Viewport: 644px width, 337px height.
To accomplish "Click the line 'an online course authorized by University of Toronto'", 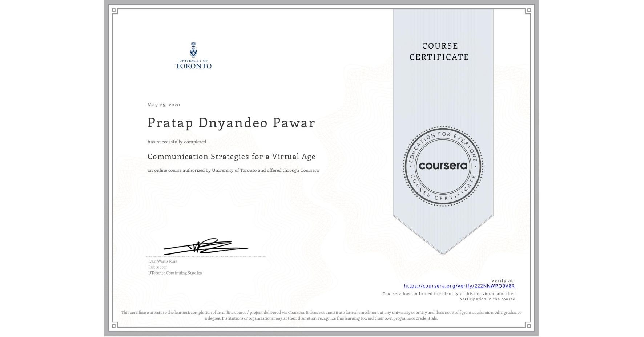I will click(x=233, y=170).
